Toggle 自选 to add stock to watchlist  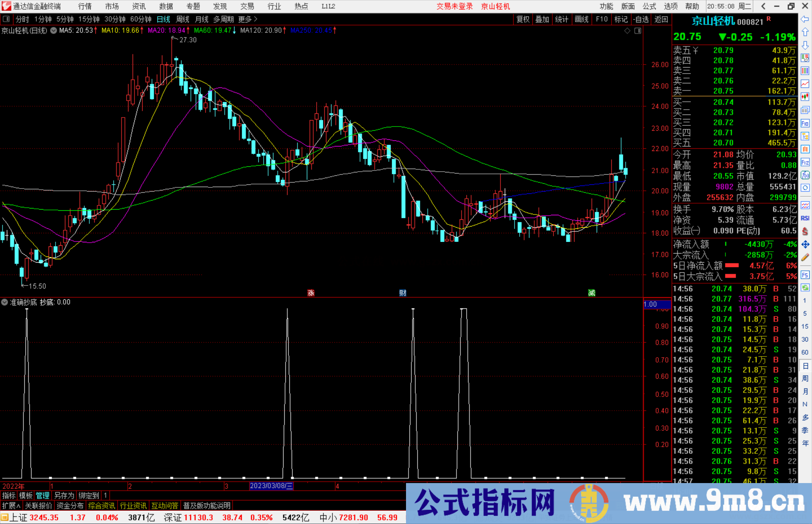click(x=642, y=19)
